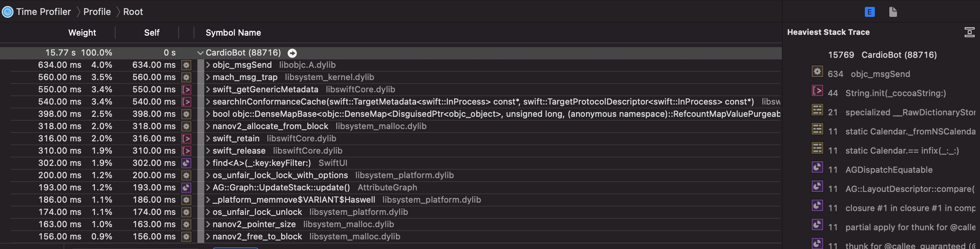The width and height of the screenshot is (980, 249).
Task: Click the Heaviest Stack Trace panel title
Action: pos(829,32)
